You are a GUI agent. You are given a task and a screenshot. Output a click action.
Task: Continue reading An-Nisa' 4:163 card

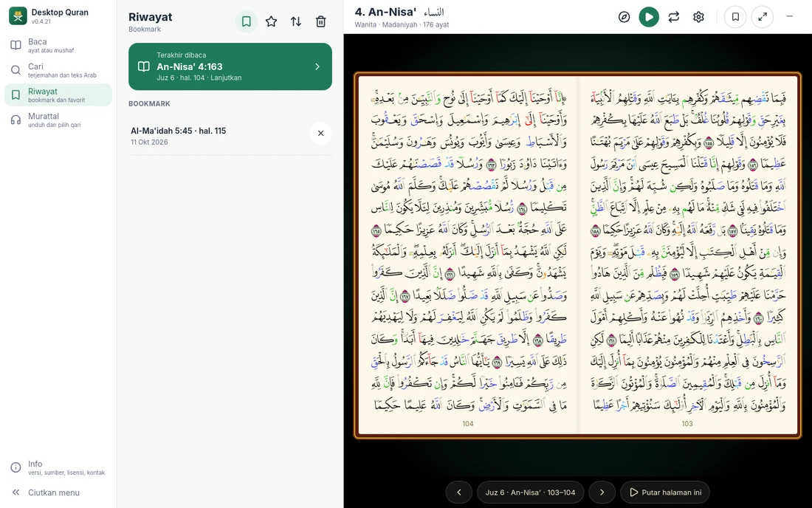click(230, 66)
